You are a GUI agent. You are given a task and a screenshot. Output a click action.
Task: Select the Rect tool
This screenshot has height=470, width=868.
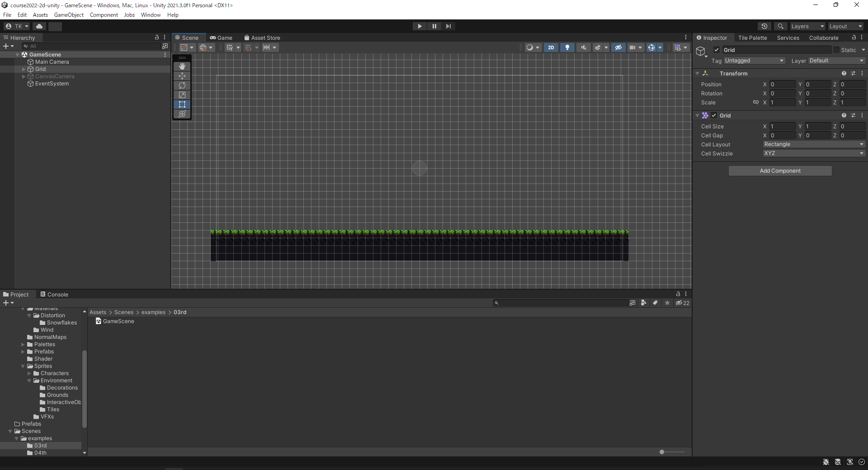coord(182,104)
